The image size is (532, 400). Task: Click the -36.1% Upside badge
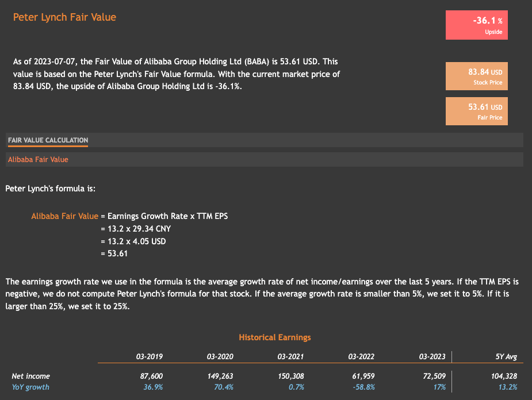476,25
